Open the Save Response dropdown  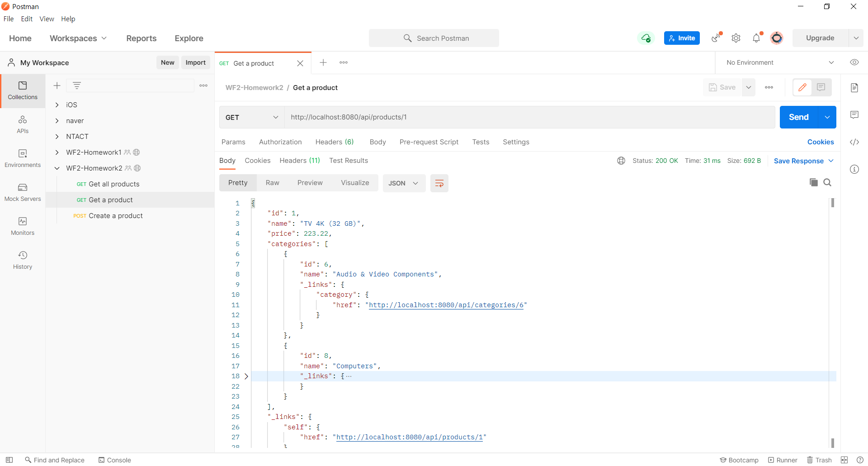804,161
